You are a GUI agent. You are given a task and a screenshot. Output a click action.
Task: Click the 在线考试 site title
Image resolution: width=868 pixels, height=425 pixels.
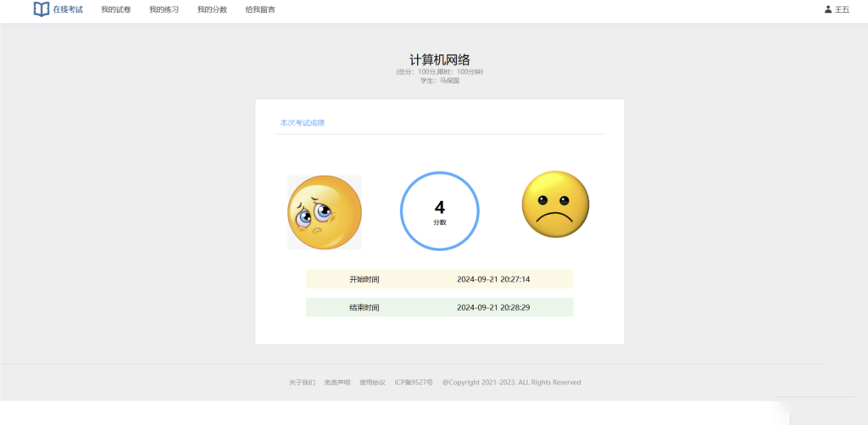coord(68,9)
